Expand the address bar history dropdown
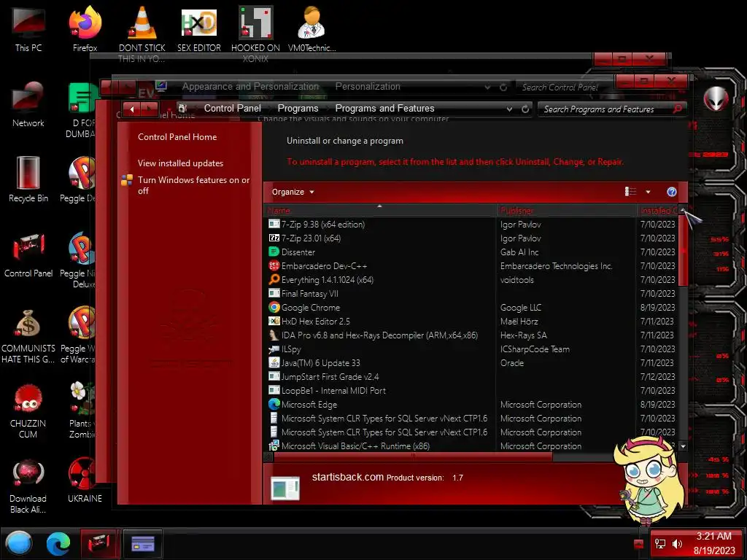Viewport: 747px width, 560px height. 509,109
